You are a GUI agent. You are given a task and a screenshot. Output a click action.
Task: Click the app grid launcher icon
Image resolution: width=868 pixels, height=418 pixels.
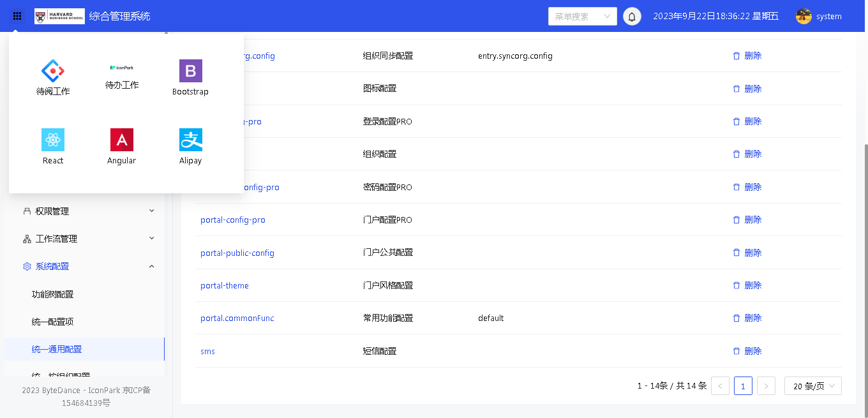(17, 16)
